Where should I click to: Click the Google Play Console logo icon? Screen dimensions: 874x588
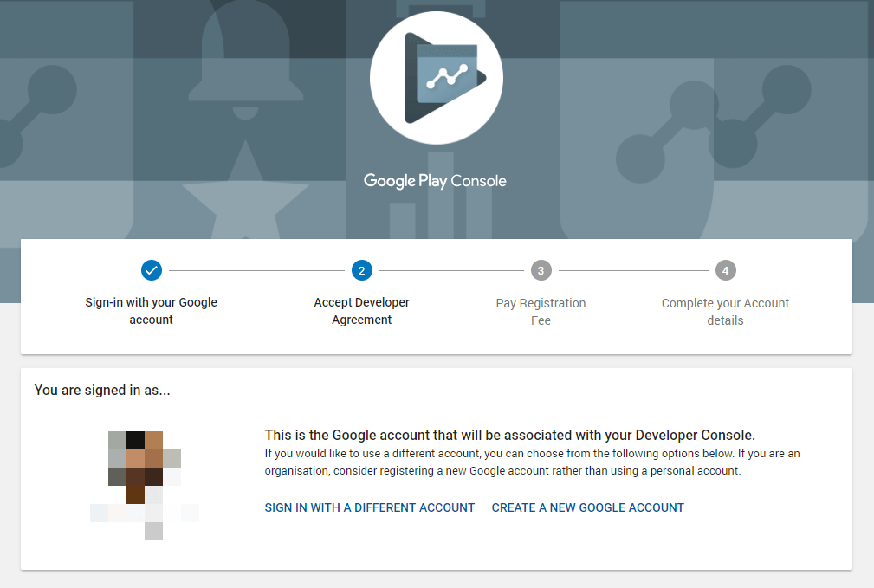437,78
